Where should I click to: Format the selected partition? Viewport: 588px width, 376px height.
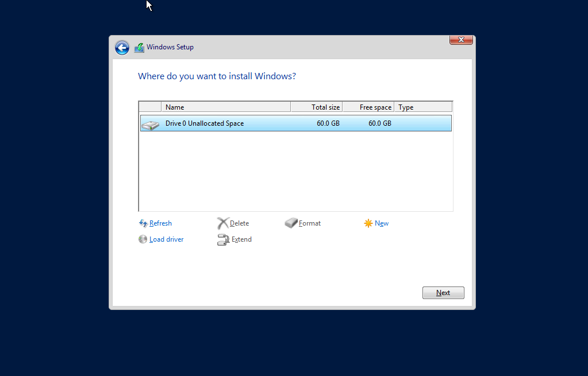pos(310,223)
